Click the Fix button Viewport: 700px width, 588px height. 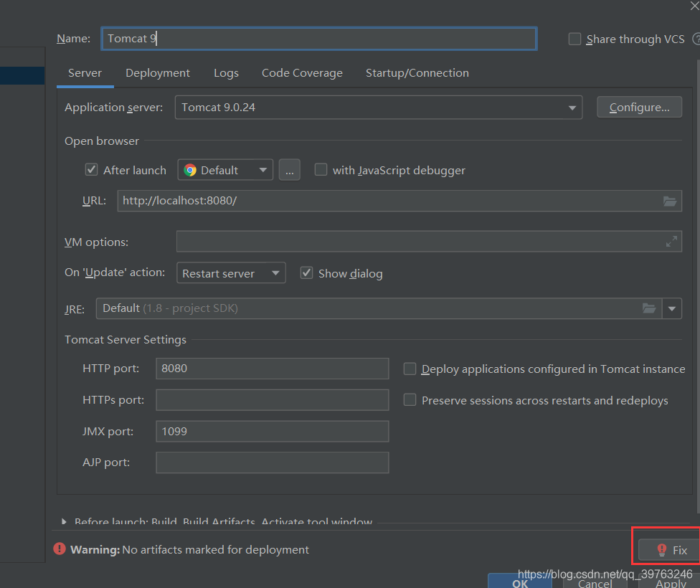click(x=668, y=550)
